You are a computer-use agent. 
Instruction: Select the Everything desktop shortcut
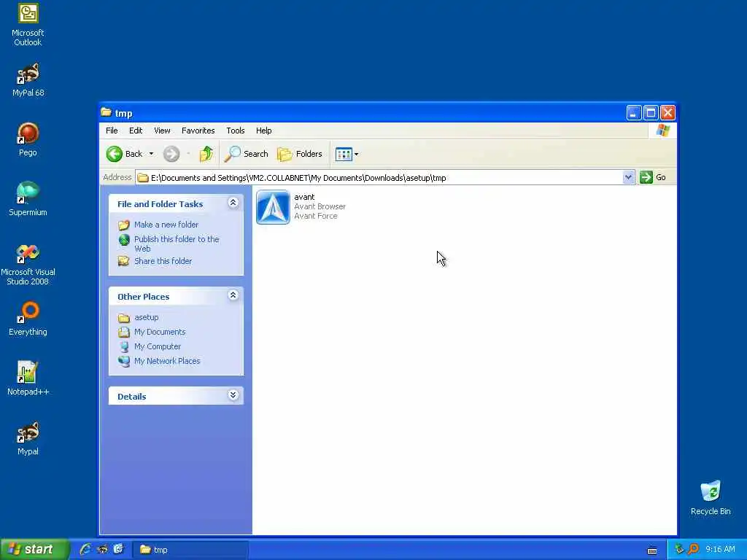coord(28,319)
